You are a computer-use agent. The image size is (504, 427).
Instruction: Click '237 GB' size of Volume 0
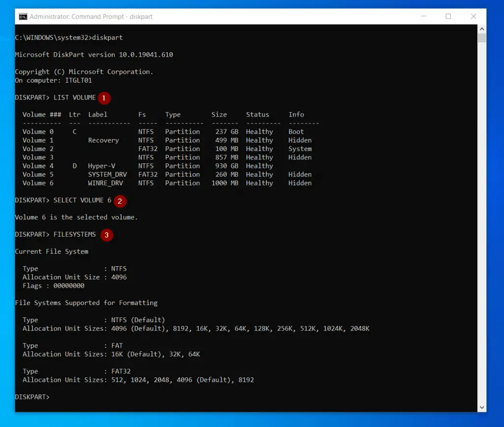[227, 131]
